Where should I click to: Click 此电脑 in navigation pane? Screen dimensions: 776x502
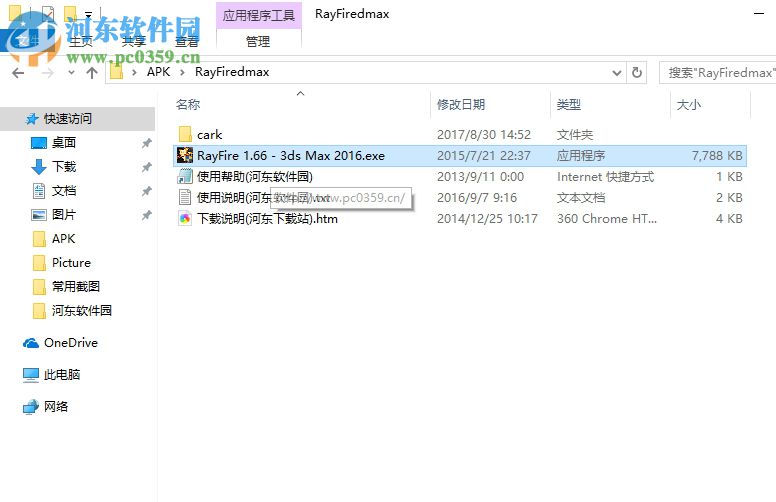pyautogui.click(x=62, y=374)
